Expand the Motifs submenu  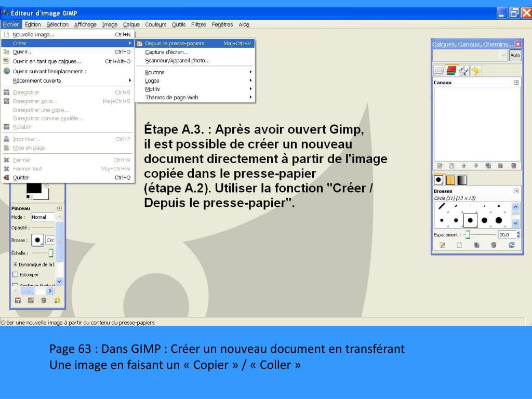[x=195, y=89]
